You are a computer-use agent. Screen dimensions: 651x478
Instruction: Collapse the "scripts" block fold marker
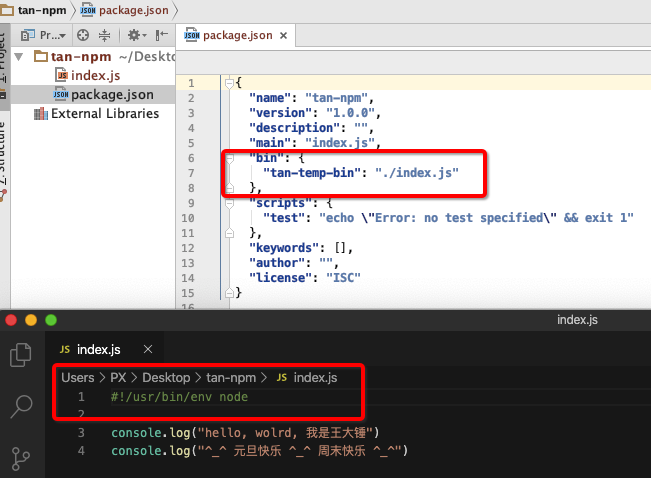[x=228, y=203]
